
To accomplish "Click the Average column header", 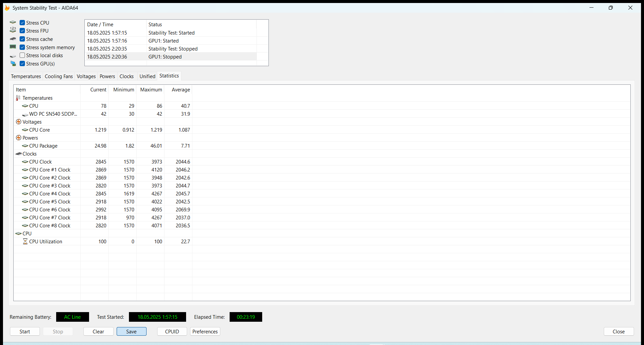I will click(x=178, y=90).
